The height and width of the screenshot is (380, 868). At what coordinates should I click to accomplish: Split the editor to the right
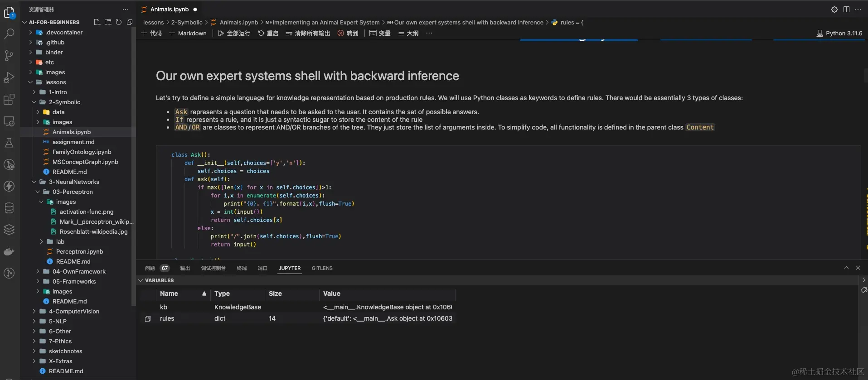[846, 10]
